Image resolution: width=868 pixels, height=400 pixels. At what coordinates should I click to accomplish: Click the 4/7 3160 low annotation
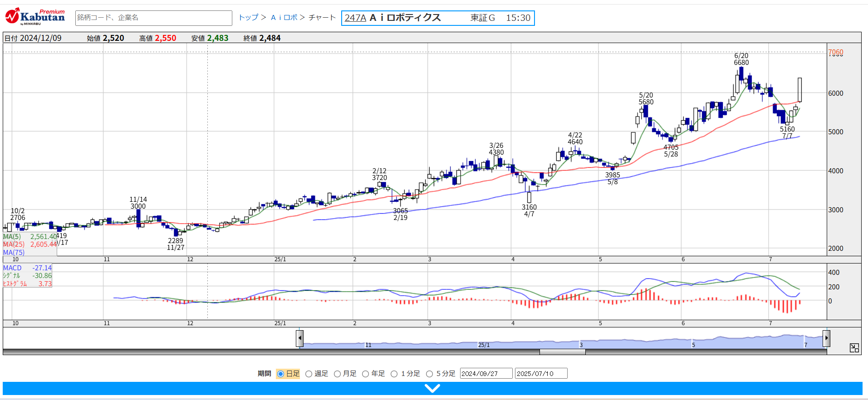click(529, 211)
